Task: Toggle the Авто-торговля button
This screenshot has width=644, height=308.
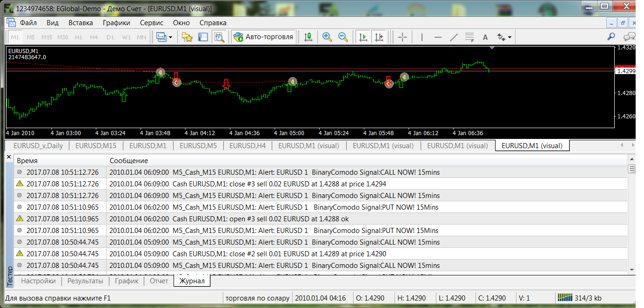Action: [x=264, y=37]
